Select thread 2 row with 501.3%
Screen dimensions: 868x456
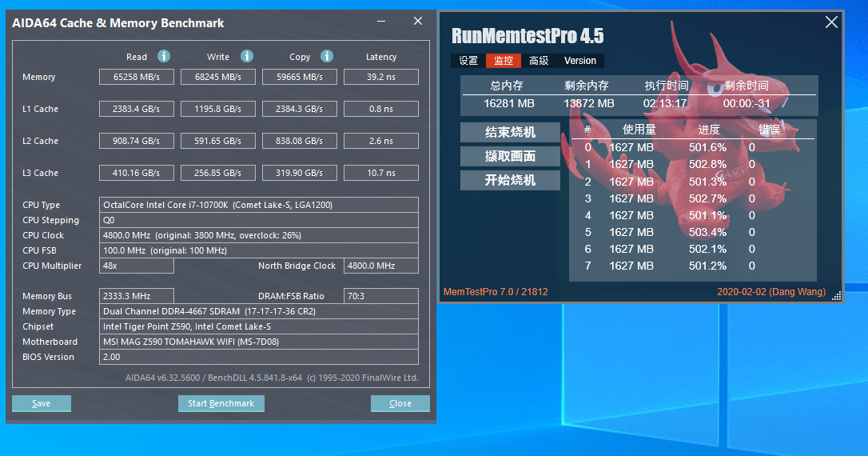[x=692, y=182]
